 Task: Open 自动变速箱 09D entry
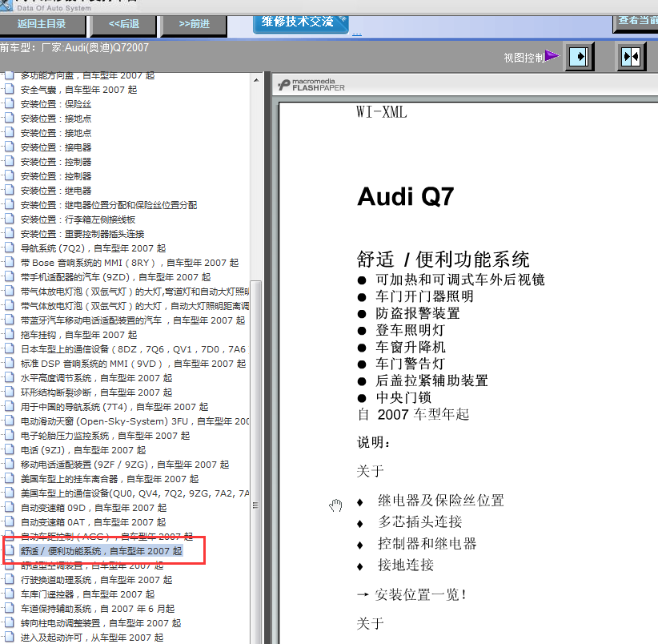click(94, 508)
